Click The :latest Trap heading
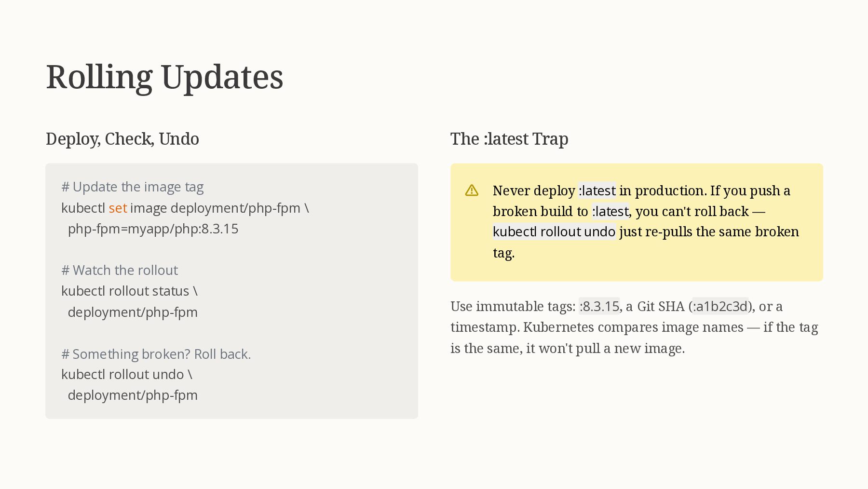868x489 pixels. (509, 139)
